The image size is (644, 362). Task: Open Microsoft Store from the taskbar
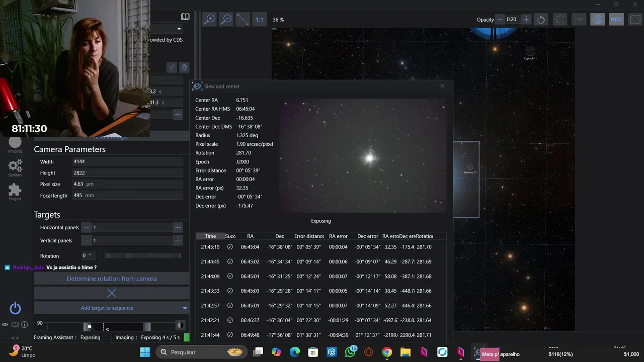coord(313,352)
